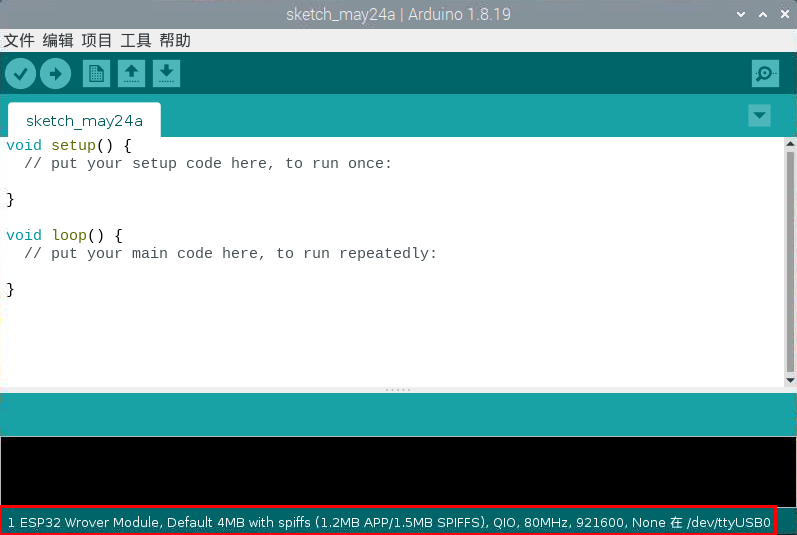Click the editor scrollbar down arrow
Image resolution: width=797 pixels, height=535 pixels.
790,380
